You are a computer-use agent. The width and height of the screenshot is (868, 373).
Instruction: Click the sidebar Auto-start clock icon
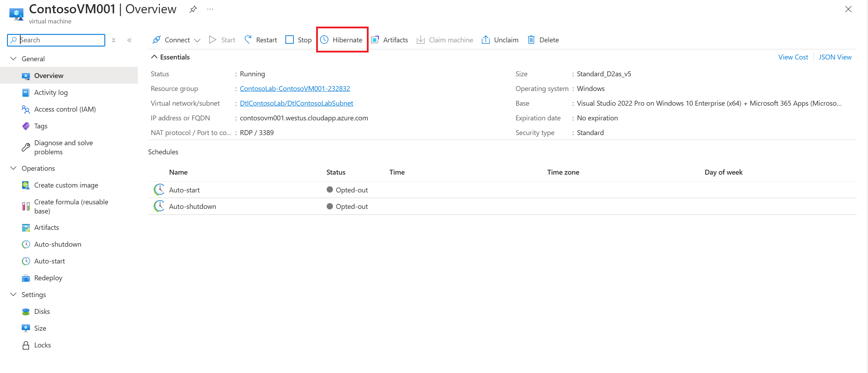pyautogui.click(x=26, y=261)
